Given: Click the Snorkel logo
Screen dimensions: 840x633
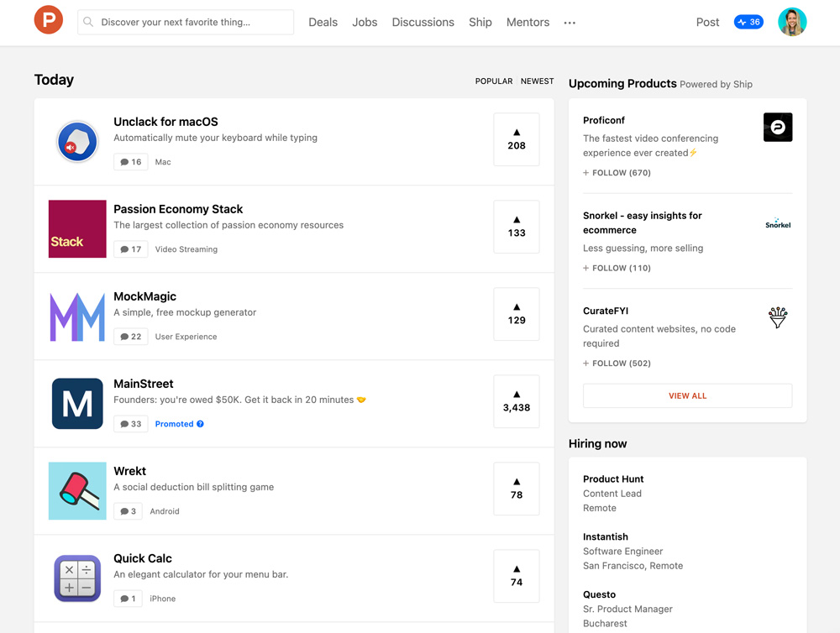Looking at the screenshot, I should coord(778,223).
